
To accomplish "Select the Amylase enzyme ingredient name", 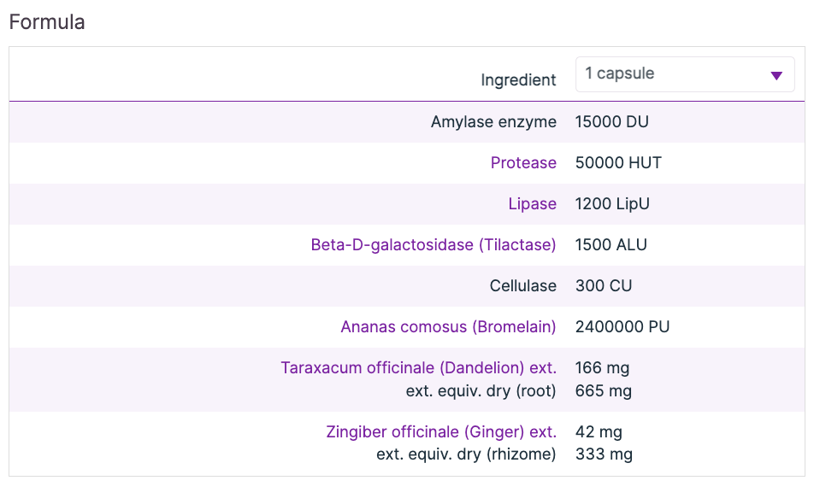I will [493, 122].
